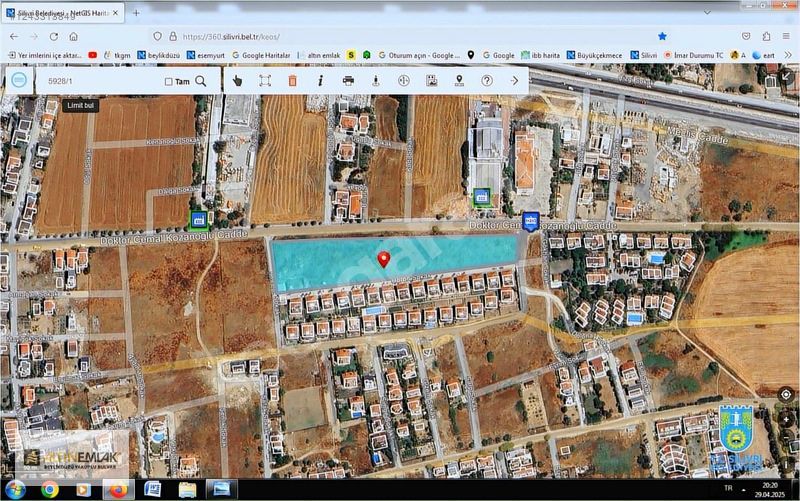Screen dimensions: 800x501
Task: Open the beylikdüzü bookmark
Action: [x=161, y=55]
